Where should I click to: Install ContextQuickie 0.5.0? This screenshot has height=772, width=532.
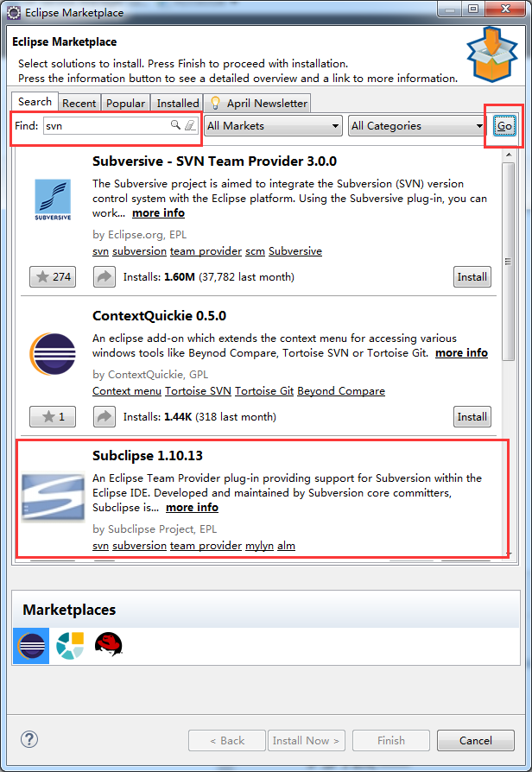click(x=472, y=416)
